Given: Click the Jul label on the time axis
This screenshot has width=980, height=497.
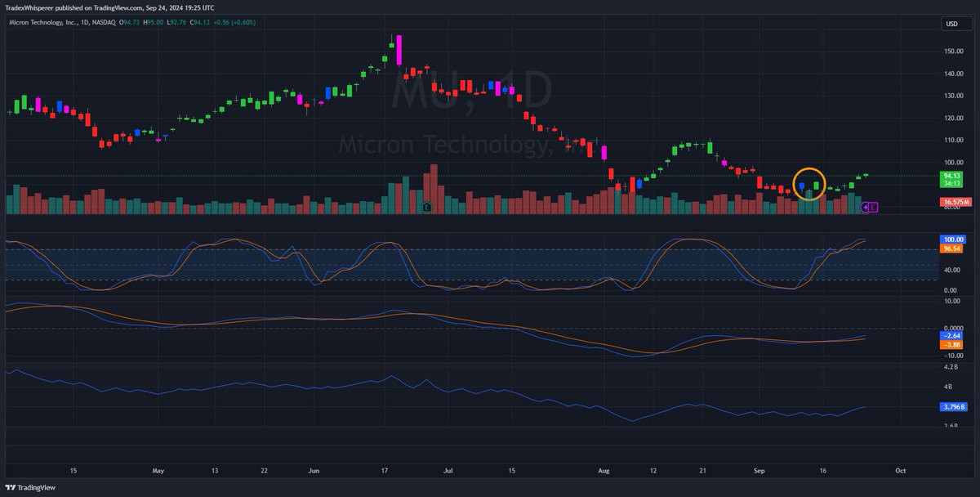Looking at the screenshot, I should pos(448,471).
